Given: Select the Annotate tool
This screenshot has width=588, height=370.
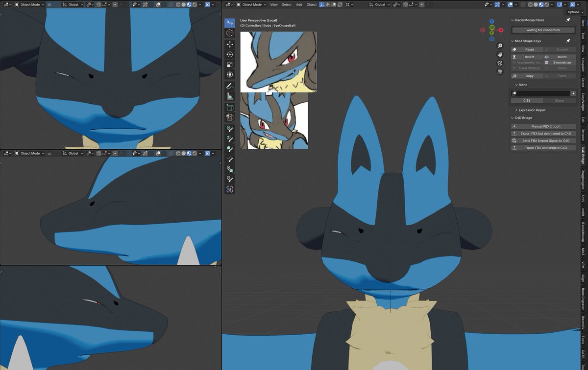Looking at the screenshot, I should tap(230, 86).
